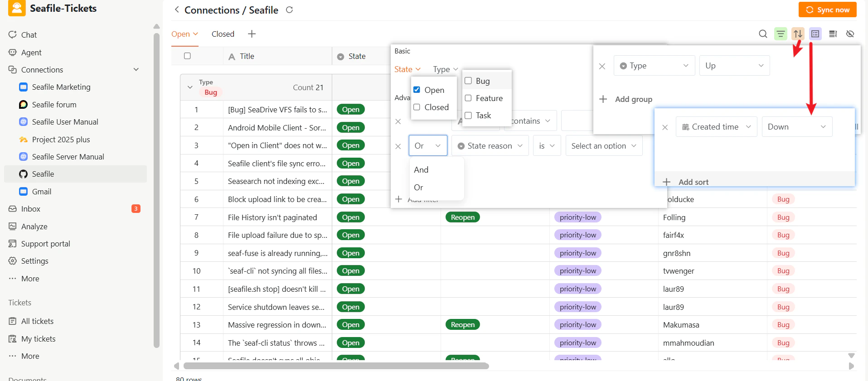
Task: Click the sidebar vertical scrollbar
Action: pyautogui.click(x=156, y=190)
